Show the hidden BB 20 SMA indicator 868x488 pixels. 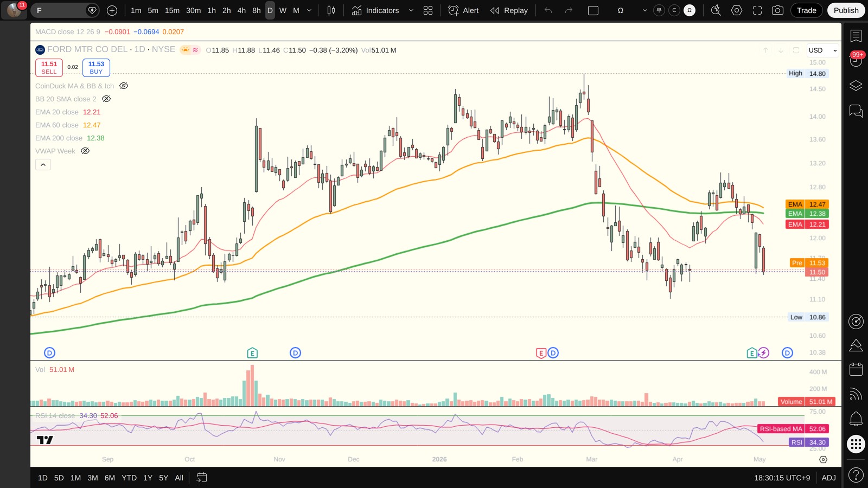106,99
